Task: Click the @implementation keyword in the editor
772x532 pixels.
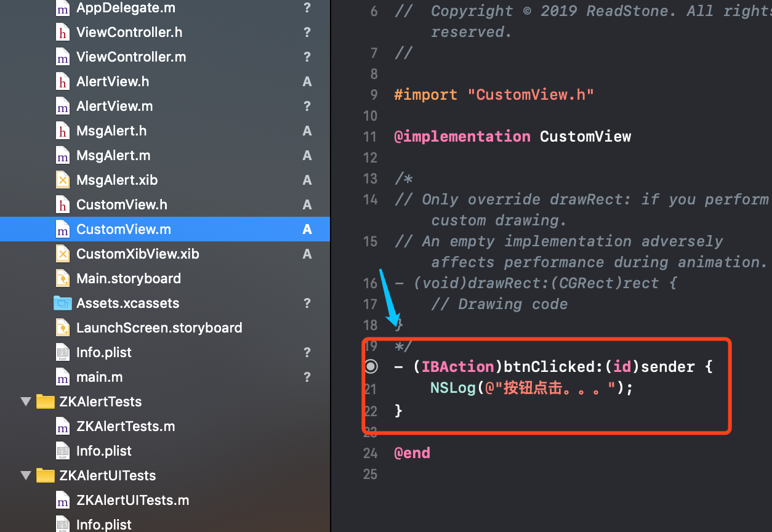Action: 462,137
